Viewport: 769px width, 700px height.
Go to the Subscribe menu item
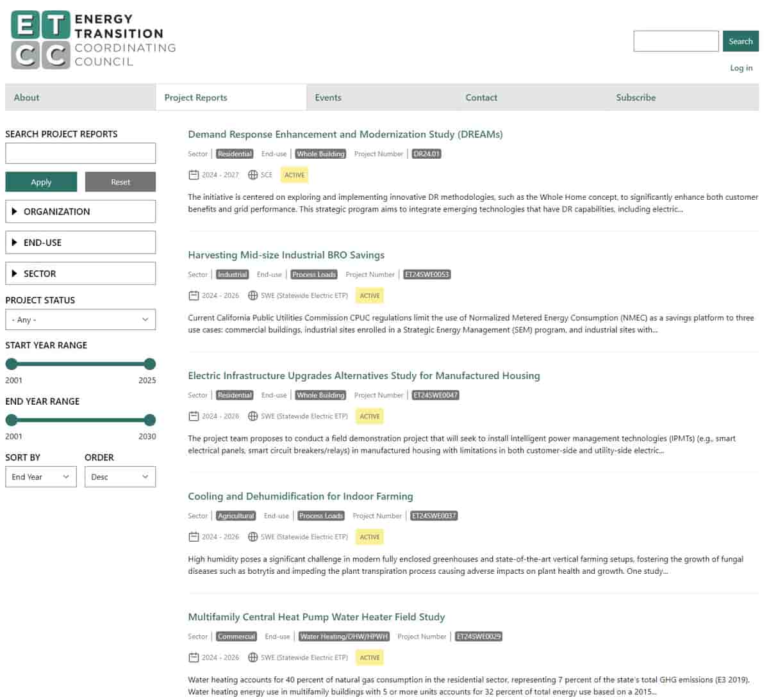[636, 97]
